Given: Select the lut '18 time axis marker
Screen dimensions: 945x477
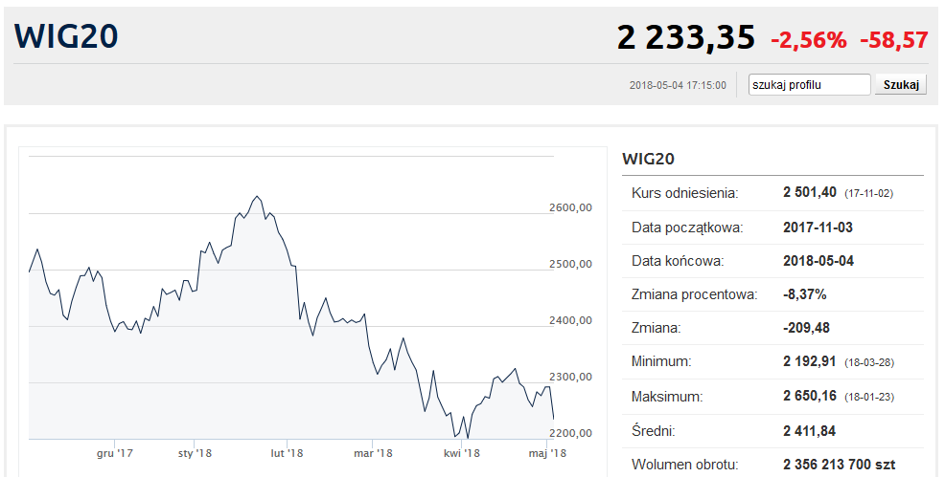Looking at the screenshot, I should click(287, 453).
